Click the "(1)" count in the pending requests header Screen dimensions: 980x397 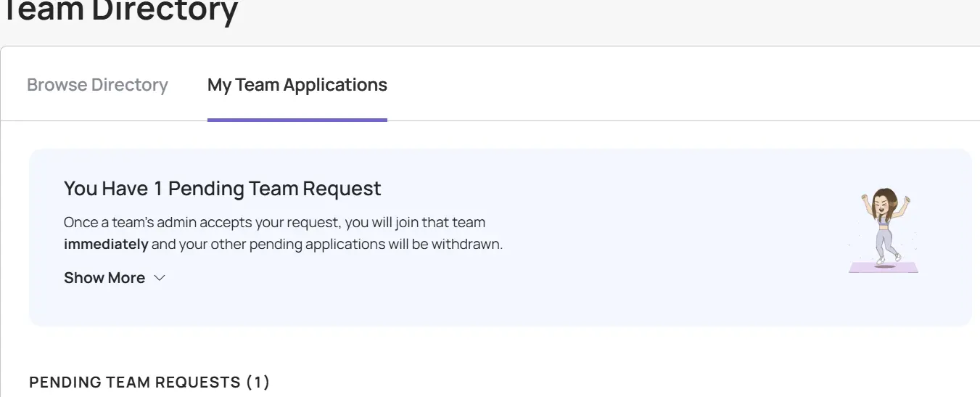258,382
